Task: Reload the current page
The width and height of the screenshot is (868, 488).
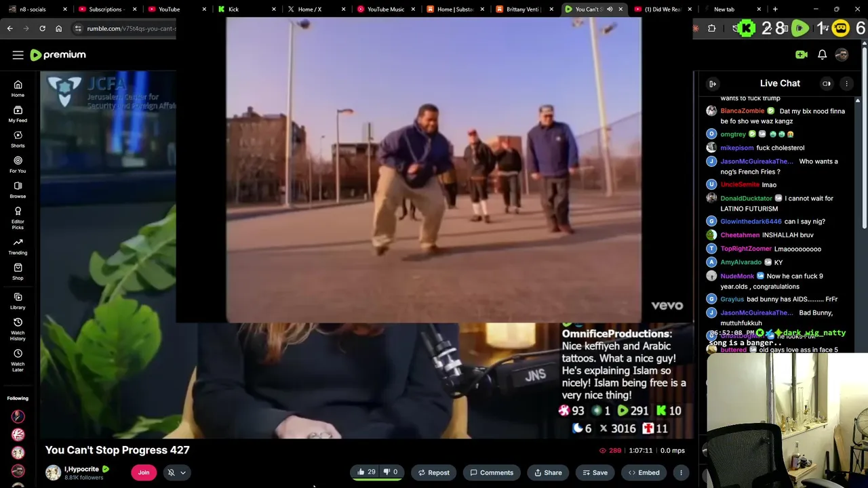Action: pyautogui.click(x=42, y=28)
